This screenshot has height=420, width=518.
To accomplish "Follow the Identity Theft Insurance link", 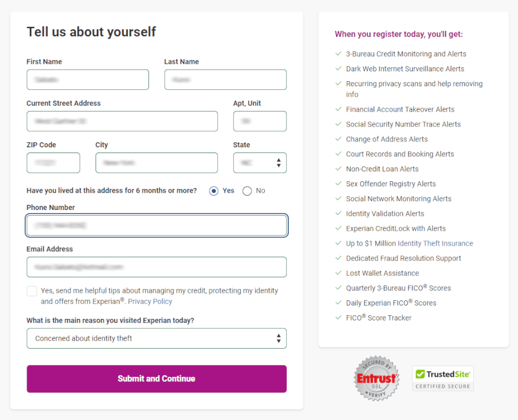I will point(436,243).
